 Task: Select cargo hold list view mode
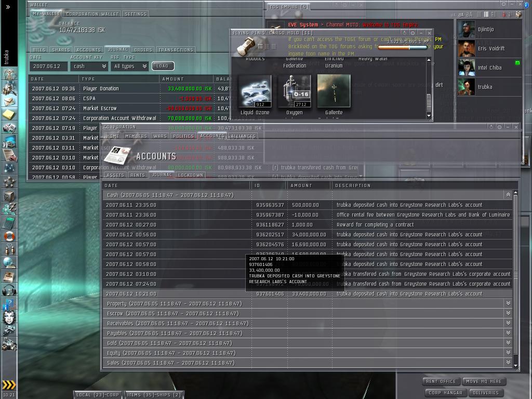tap(274, 46)
